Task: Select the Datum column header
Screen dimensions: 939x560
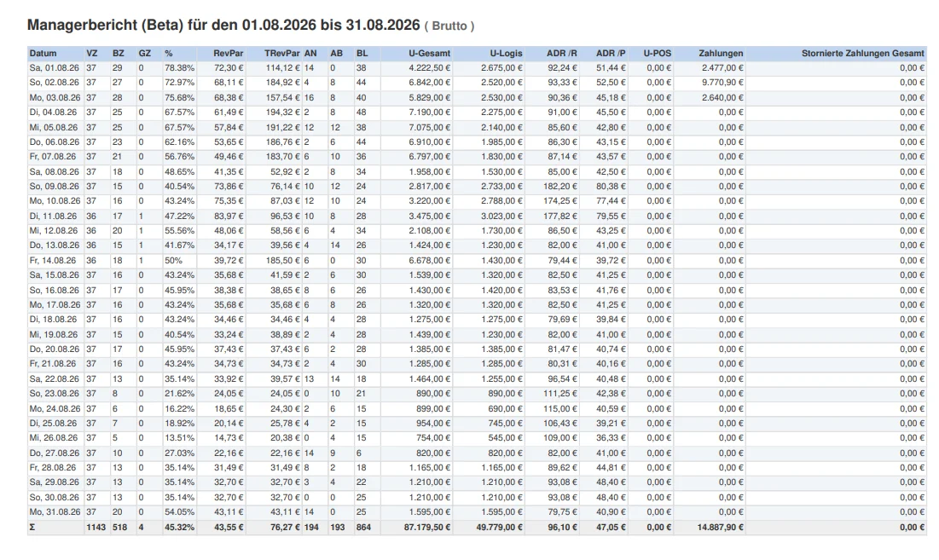Action: [x=43, y=53]
